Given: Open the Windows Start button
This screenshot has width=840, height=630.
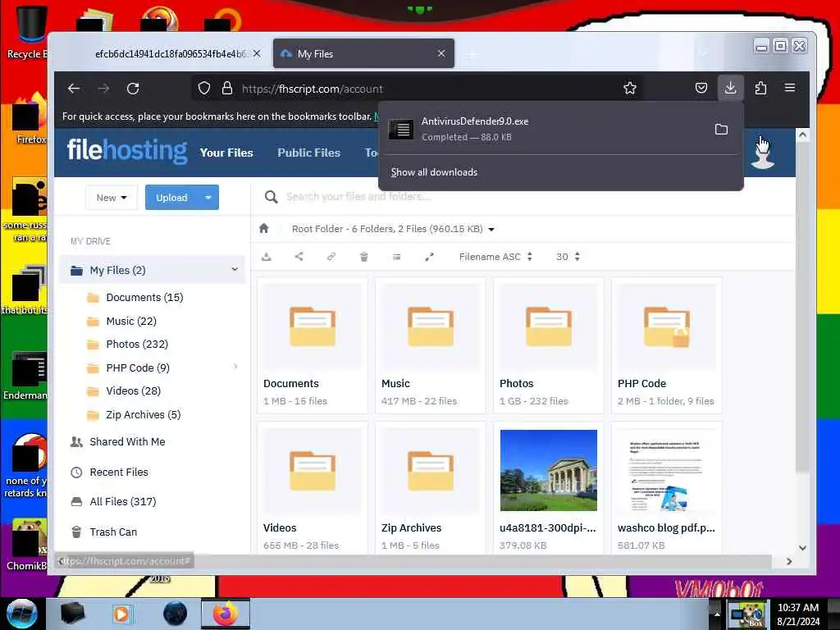Looking at the screenshot, I should point(22,614).
